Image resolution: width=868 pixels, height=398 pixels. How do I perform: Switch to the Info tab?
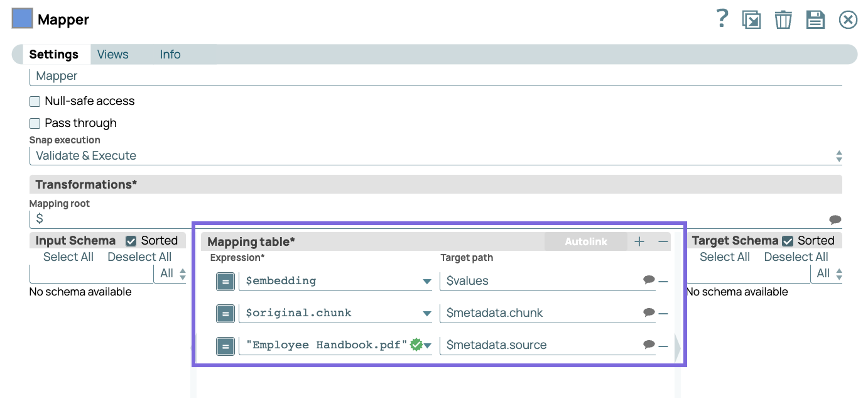click(x=170, y=54)
